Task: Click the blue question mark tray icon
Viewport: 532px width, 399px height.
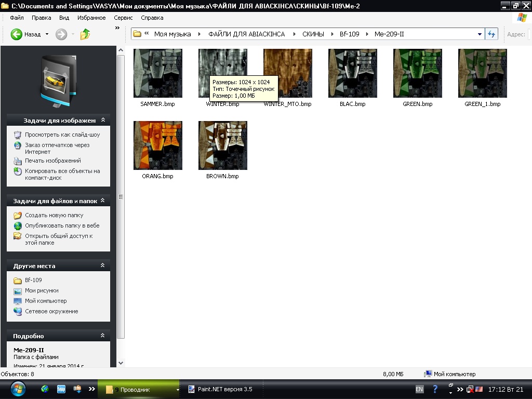Action: pos(435,389)
